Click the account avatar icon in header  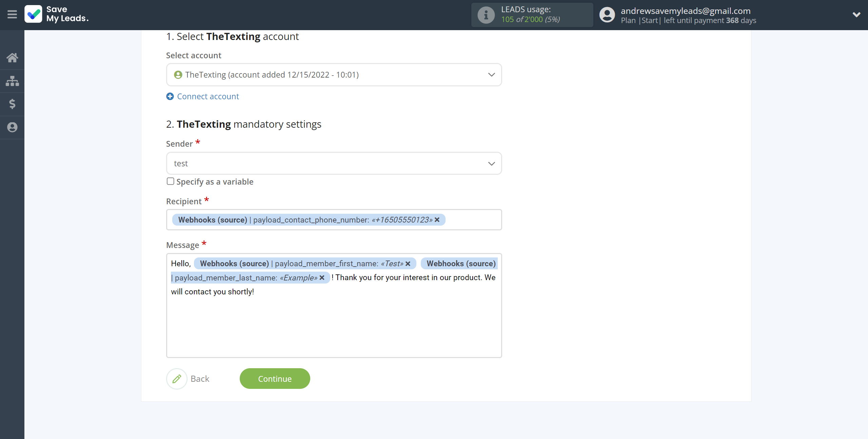pos(607,15)
